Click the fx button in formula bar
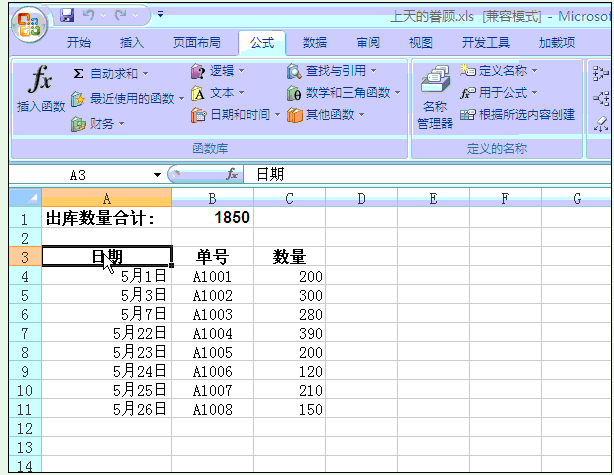614x475 pixels. [232, 174]
